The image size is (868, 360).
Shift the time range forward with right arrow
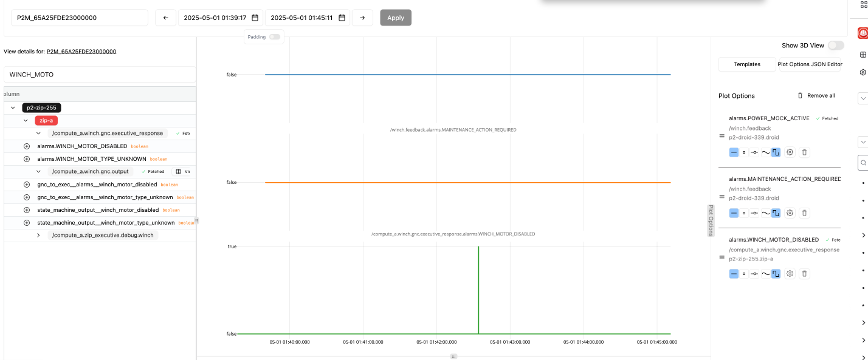coord(362,18)
